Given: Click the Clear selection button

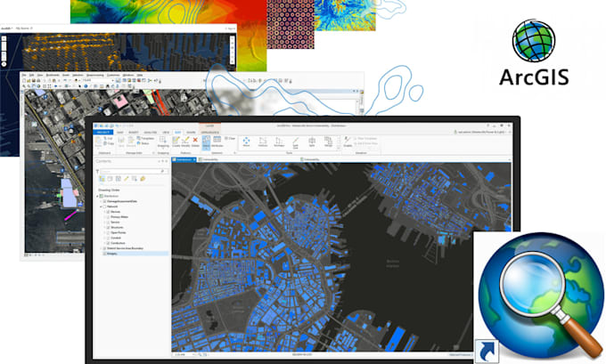Looking at the screenshot, I should tap(230, 138).
